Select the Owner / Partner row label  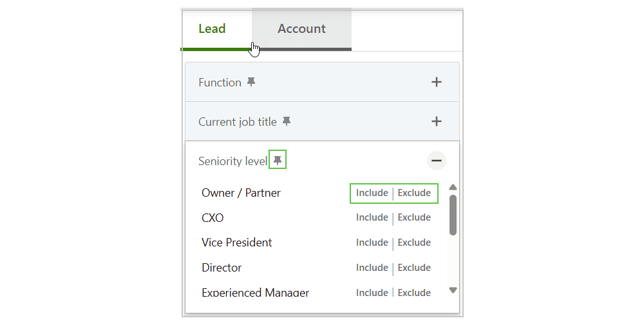coord(241,193)
